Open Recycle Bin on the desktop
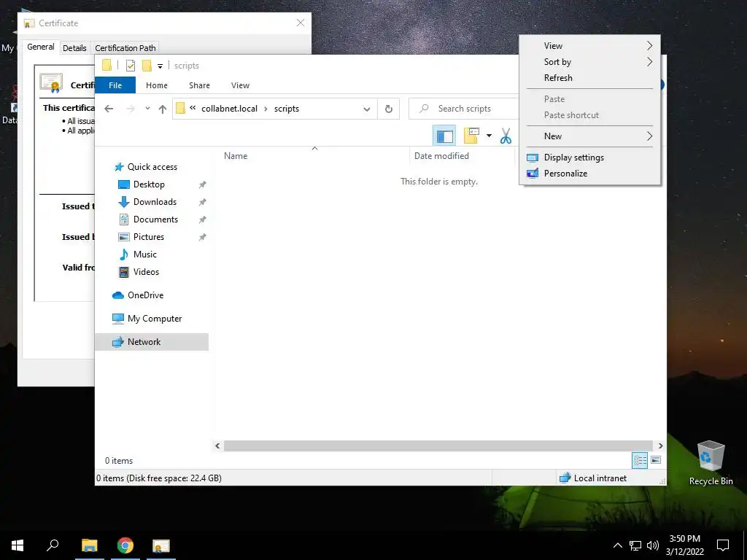The width and height of the screenshot is (747, 560). 711,462
